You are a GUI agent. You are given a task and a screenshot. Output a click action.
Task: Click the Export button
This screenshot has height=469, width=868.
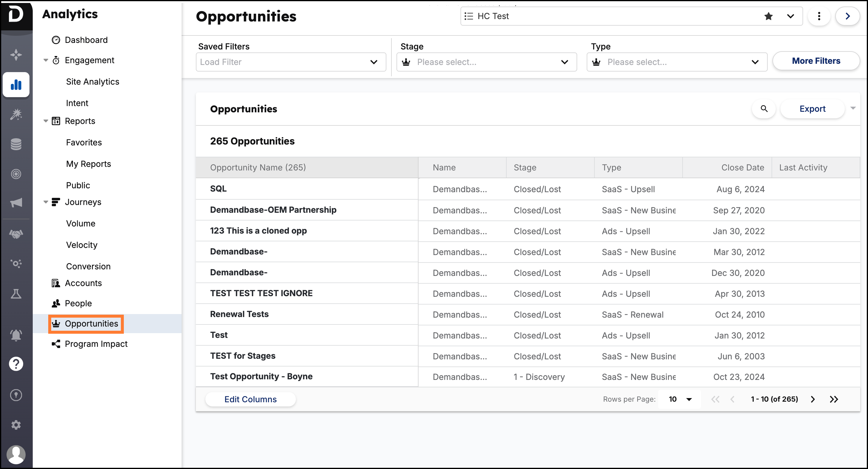812,109
